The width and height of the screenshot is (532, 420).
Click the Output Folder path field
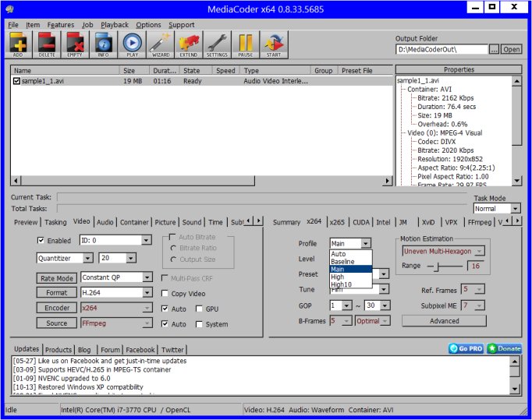(x=442, y=50)
